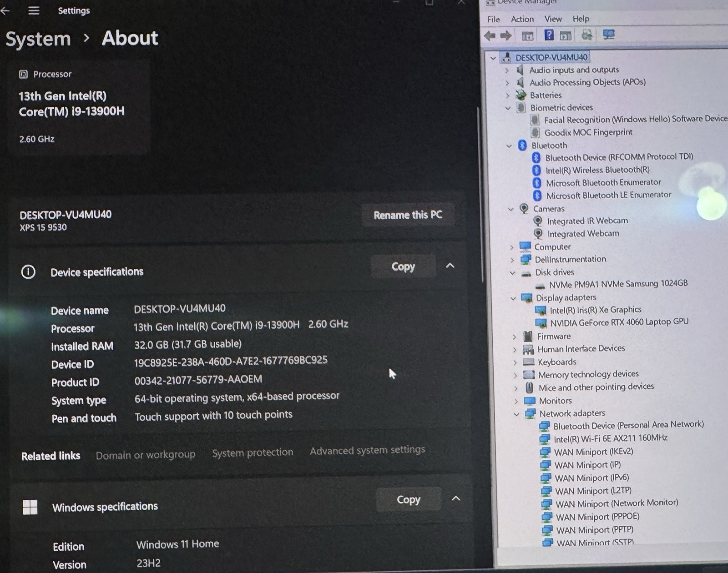This screenshot has width=728, height=573.
Task: Click the Display adapters category icon
Action: 526,298
